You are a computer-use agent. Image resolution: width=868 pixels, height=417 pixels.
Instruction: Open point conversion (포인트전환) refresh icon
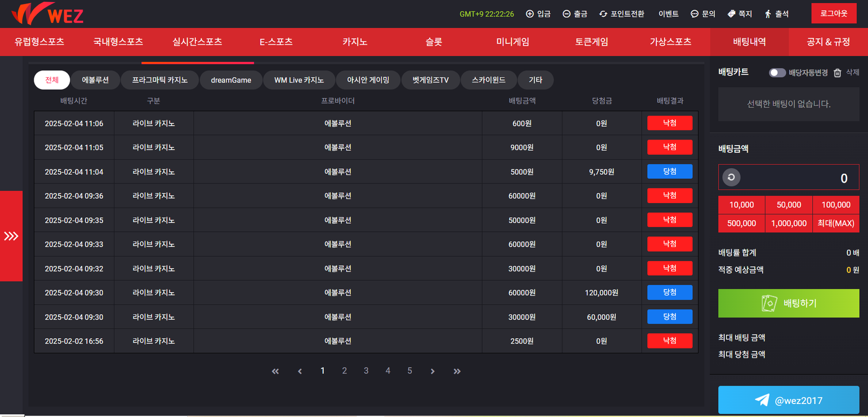(x=603, y=14)
